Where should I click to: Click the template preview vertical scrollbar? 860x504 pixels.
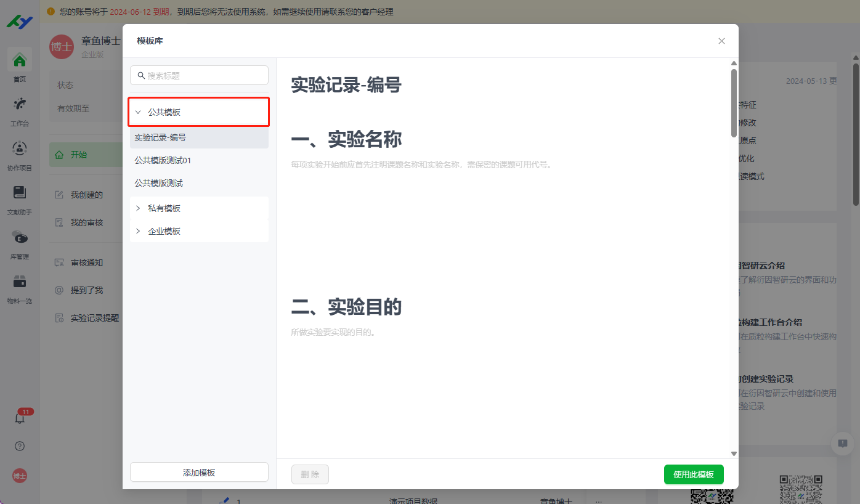click(x=734, y=103)
